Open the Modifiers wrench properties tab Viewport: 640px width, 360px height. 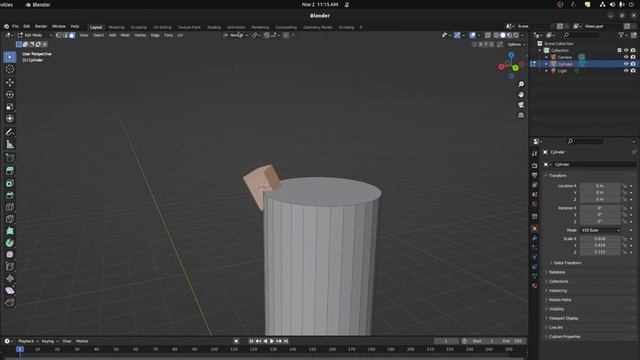pos(535,238)
